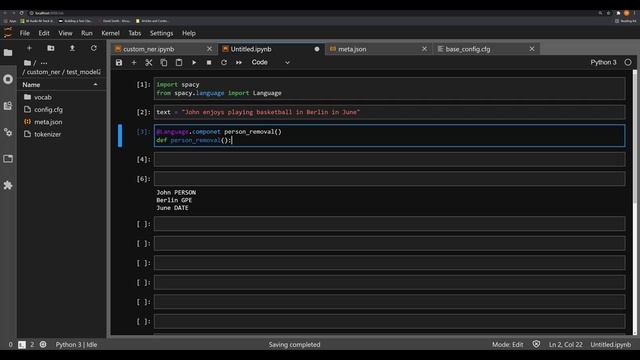This screenshot has height=360, width=640.
Task: Click Python 3 kernel name button
Action: [603, 62]
